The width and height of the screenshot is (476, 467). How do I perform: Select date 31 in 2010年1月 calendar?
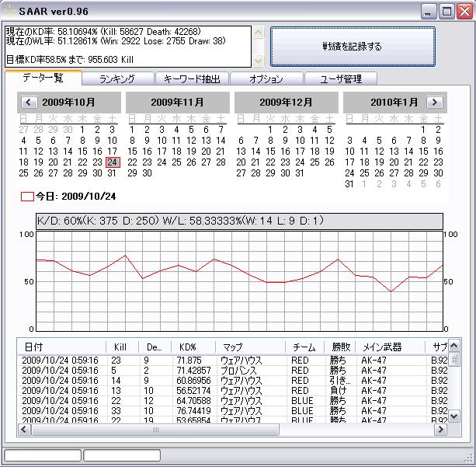tap(349, 184)
